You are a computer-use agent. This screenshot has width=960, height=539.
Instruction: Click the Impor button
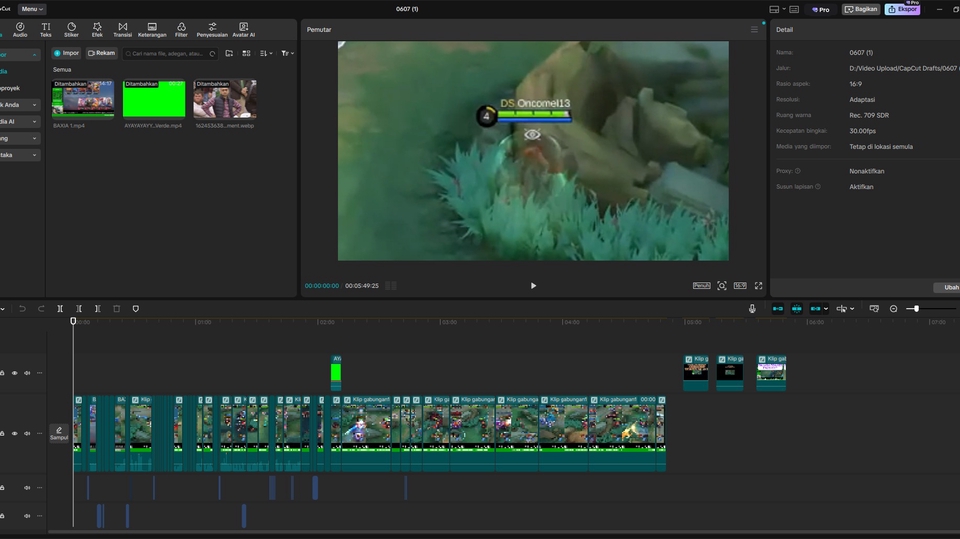67,53
